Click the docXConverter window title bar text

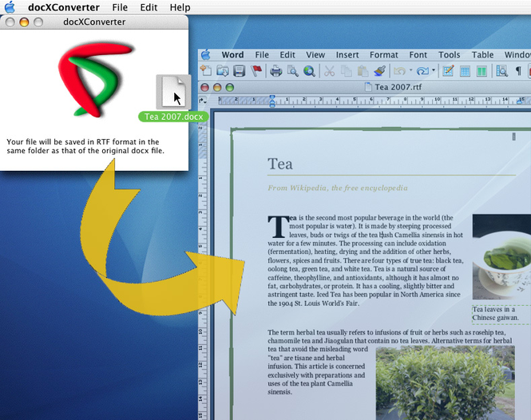[x=94, y=22]
